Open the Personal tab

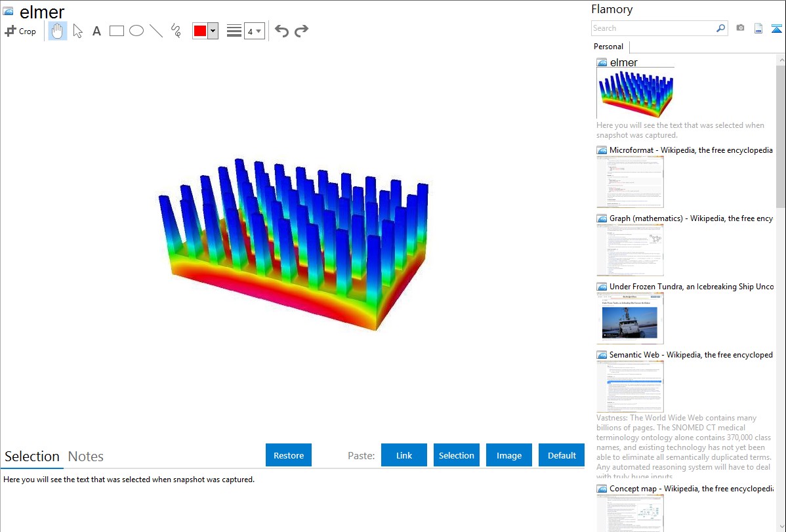tap(609, 47)
